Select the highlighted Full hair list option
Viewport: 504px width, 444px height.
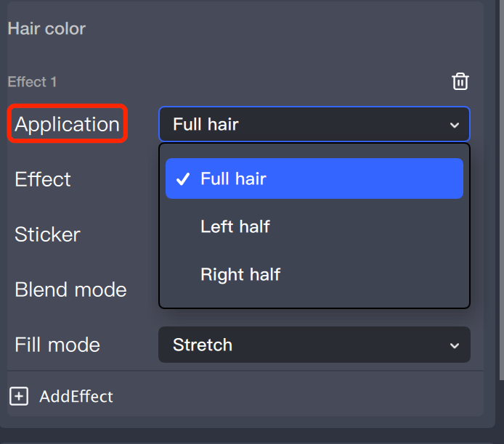(x=314, y=178)
